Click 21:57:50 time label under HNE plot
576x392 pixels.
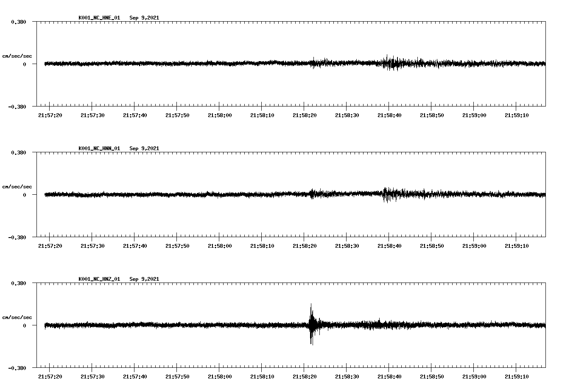[177, 115]
